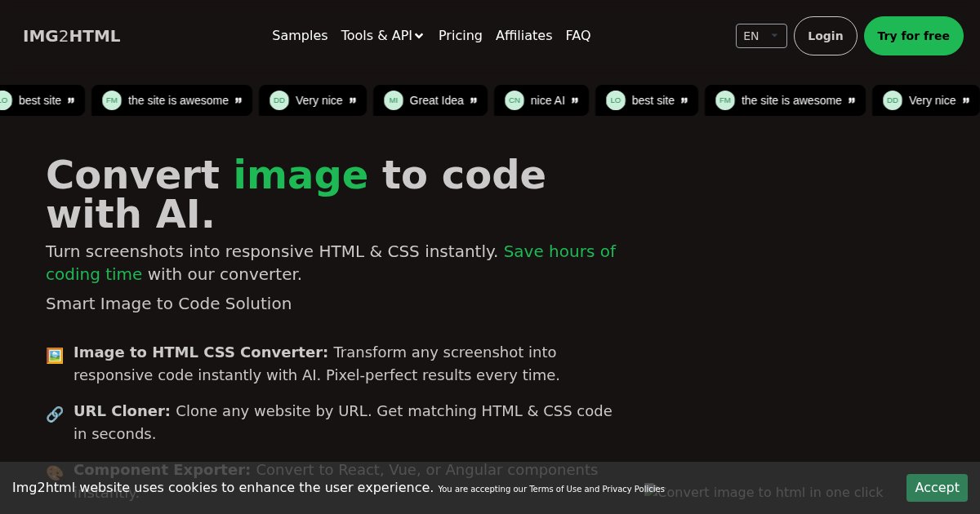Select Pricing in the top menu

point(460,36)
